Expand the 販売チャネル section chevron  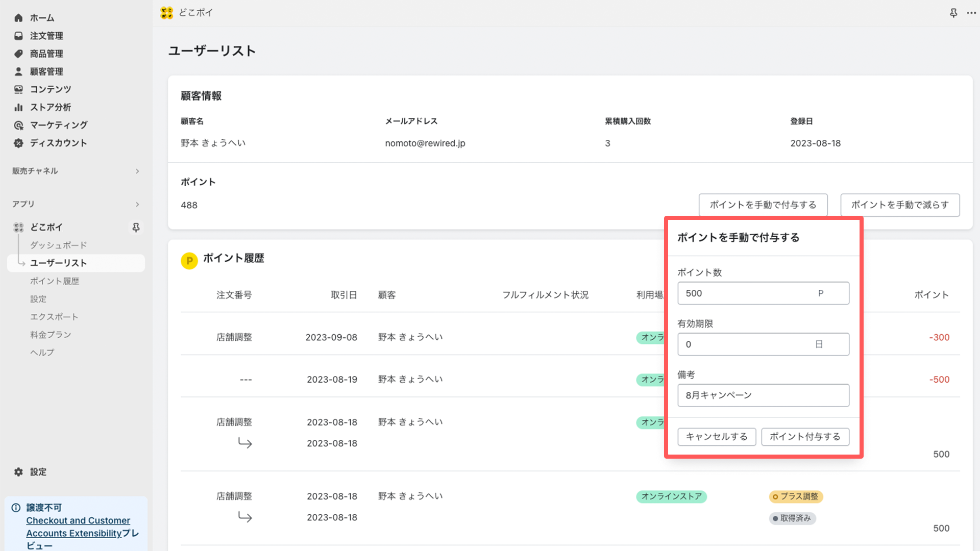pos(137,171)
